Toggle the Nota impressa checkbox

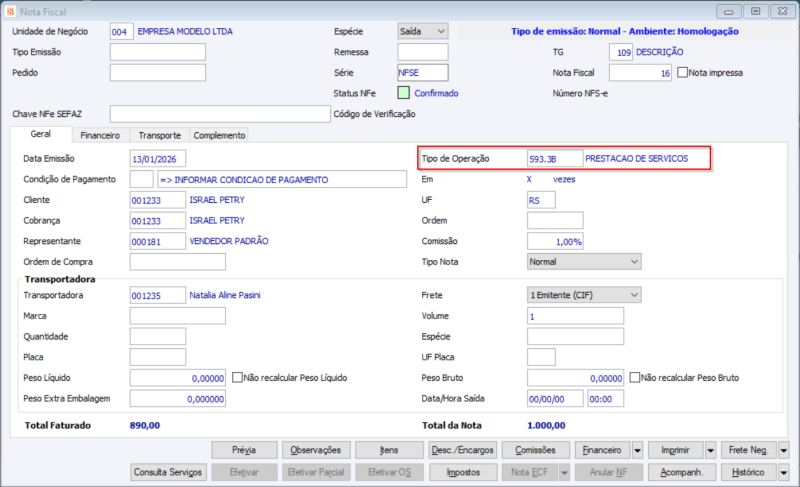[x=683, y=72]
